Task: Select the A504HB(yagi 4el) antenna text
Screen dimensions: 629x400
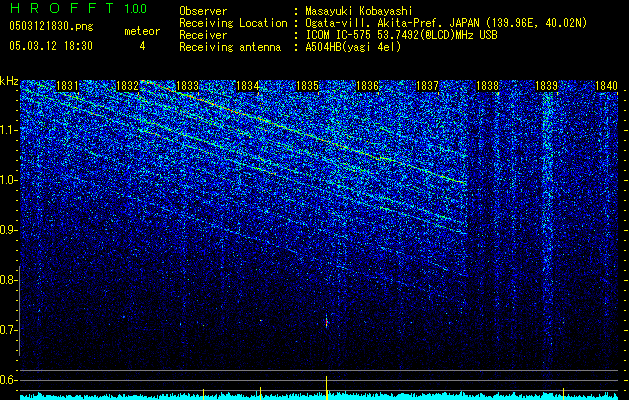Action: (x=353, y=47)
